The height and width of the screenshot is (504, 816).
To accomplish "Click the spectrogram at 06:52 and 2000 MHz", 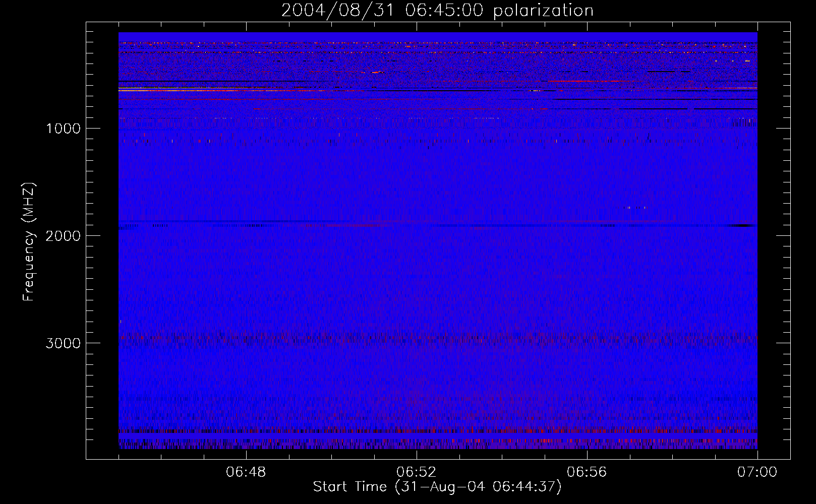I will tap(416, 235).
